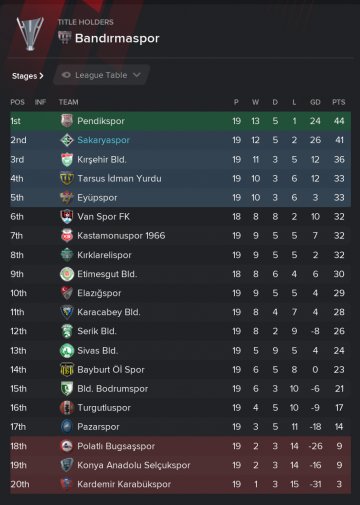The width and height of the screenshot is (360, 505).
Task: Open the League Table view dropdown
Action: [x=101, y=75]
